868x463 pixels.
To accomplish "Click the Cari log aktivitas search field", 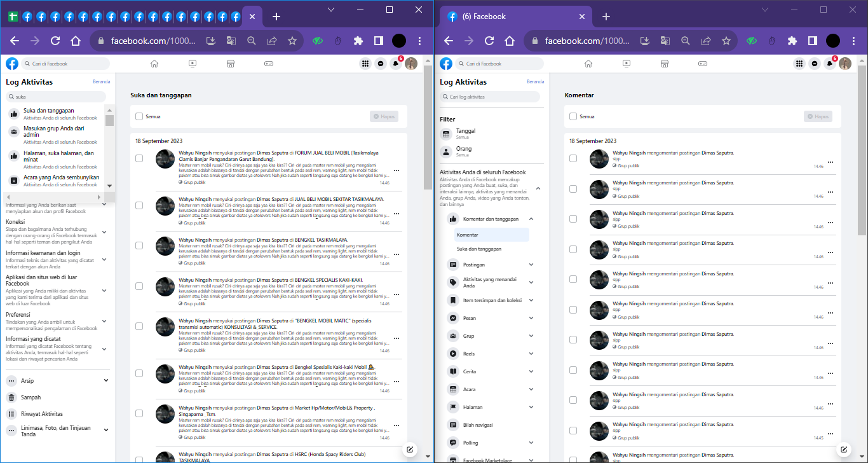I will pyautogui.click(x=490, y=97).
